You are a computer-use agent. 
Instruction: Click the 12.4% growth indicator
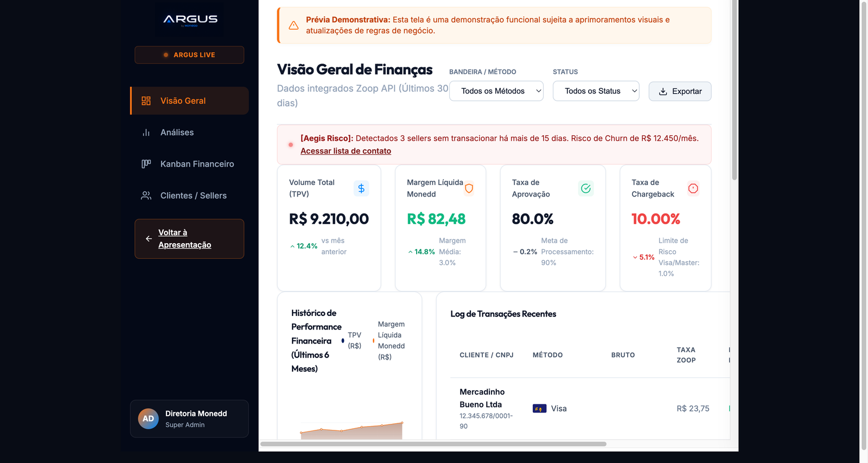[x=304, y=246]
